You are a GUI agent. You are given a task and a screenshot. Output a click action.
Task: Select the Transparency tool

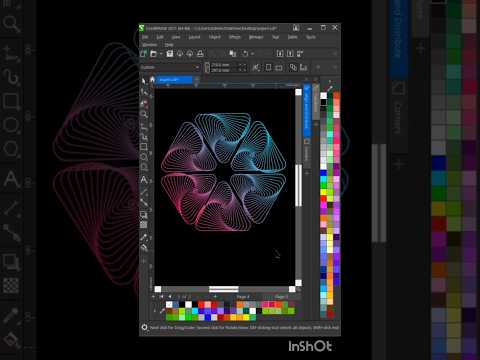point(144,225)
